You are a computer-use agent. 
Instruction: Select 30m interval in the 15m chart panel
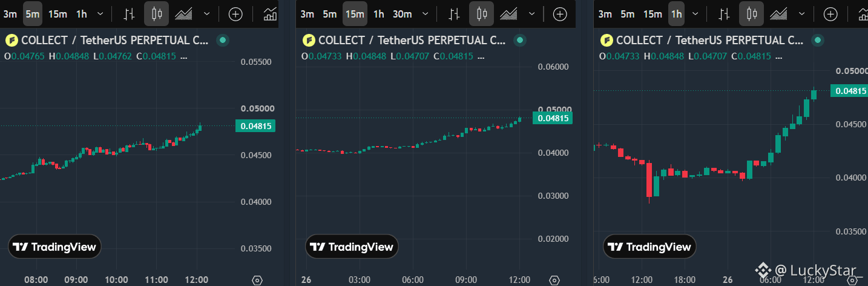coord(402,14)
